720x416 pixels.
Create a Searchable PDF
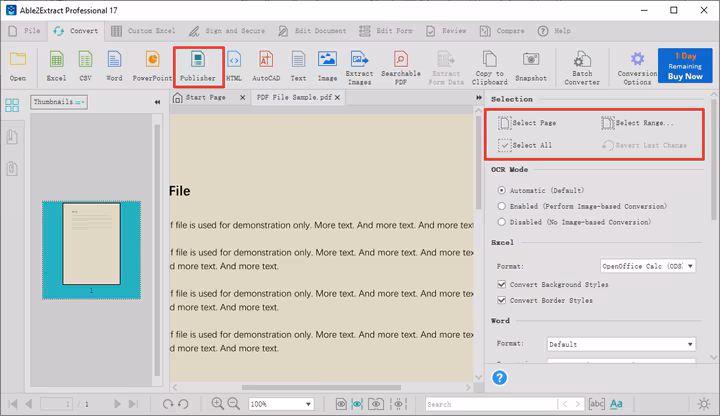coord(401,68)
